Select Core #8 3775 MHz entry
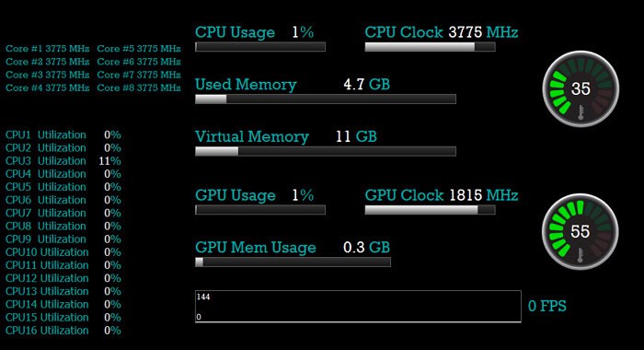Image resolution: width=644 pixels, height=350 pixels. (x=139, y=87)
